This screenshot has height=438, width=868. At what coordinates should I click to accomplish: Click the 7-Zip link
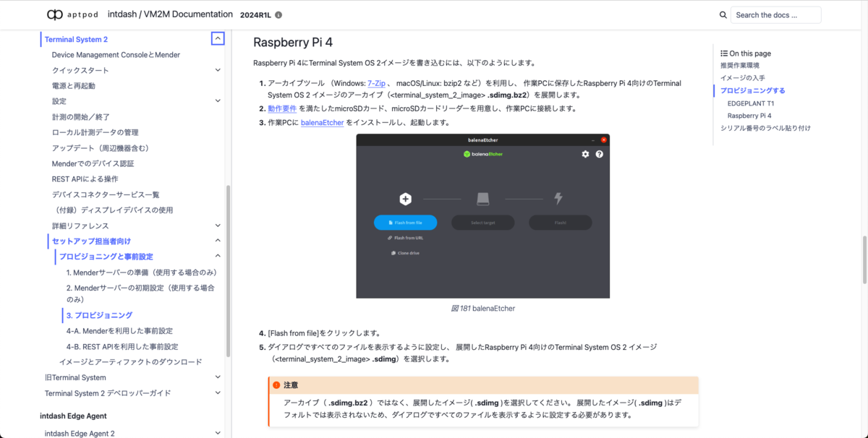point(376,83)
